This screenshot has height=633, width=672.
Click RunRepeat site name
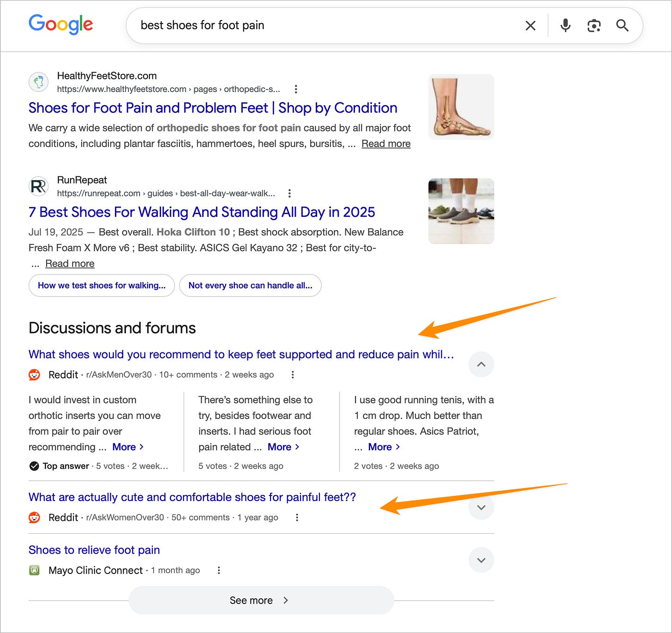[82, 180]
